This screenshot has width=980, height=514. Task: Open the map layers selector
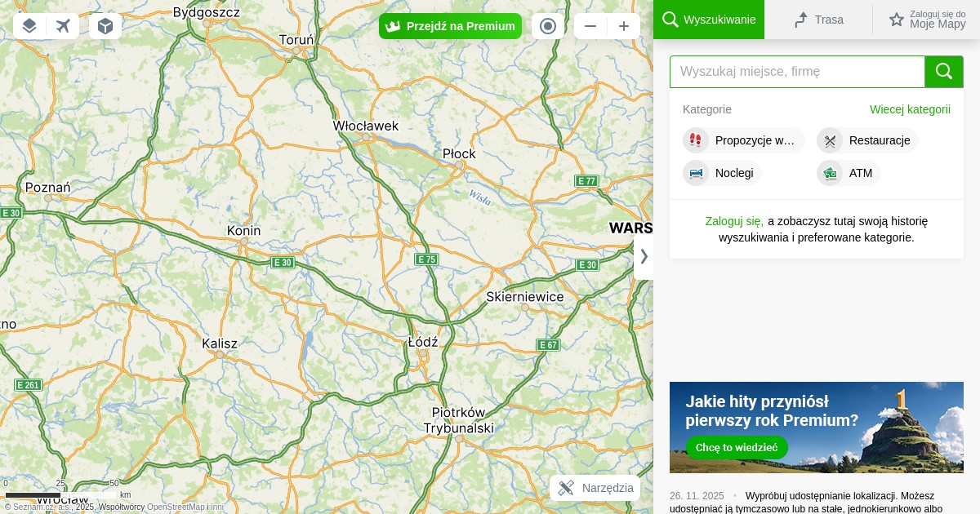pos(29,26)
